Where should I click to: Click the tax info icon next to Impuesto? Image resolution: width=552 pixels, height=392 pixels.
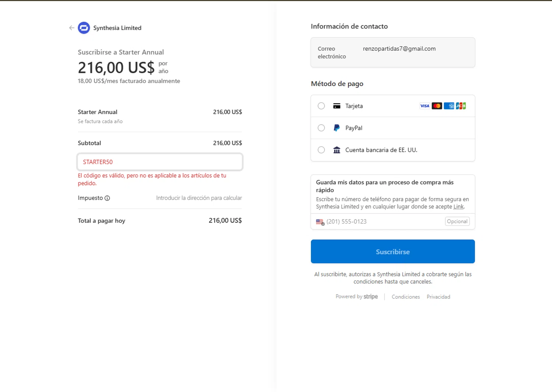coord(107,198)
